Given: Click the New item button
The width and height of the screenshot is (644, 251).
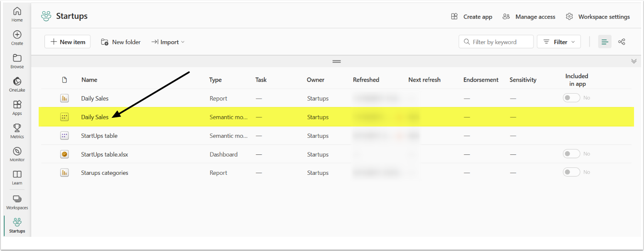Looking at the screenshot, I should coord(67,42).
